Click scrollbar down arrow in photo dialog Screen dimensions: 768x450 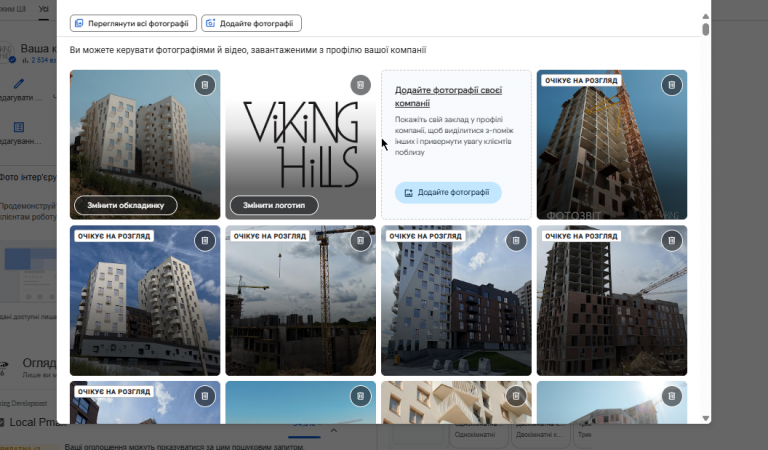coord(706,418)
